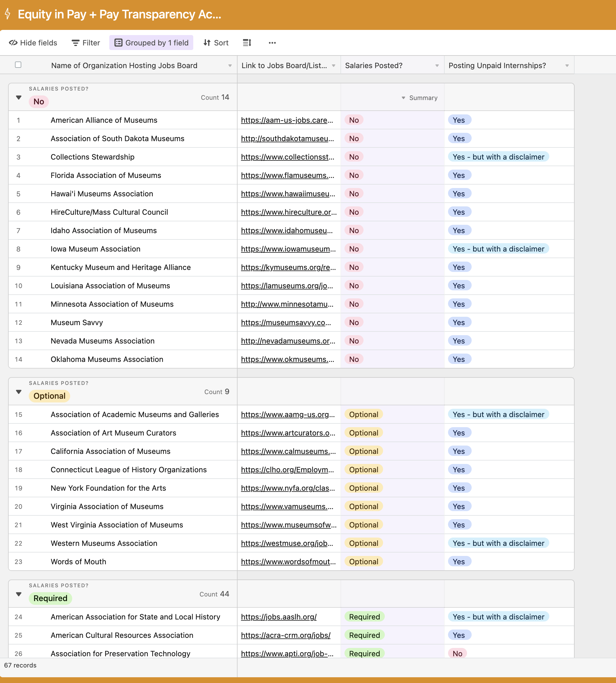Select the Words of Mouth organization cell

[79, 562]
